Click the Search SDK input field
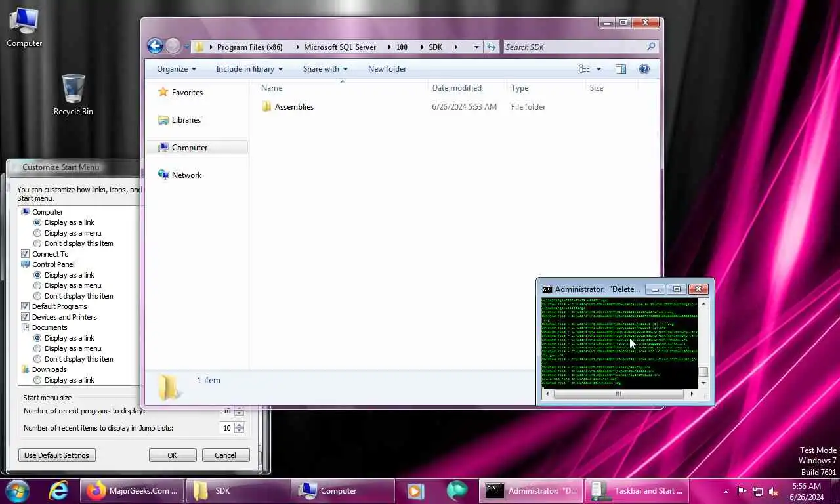 (x=574, y=47)
